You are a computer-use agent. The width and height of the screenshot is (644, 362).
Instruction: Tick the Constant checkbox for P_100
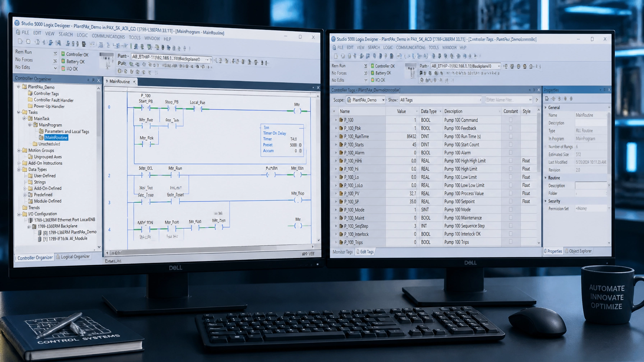point(511,120)
